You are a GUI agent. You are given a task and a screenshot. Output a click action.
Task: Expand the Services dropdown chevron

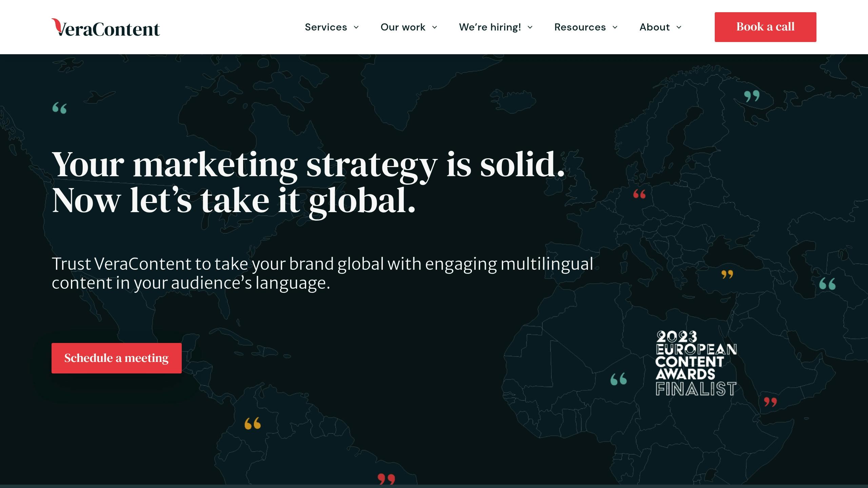pyautogui.click(x=356, y=27)
